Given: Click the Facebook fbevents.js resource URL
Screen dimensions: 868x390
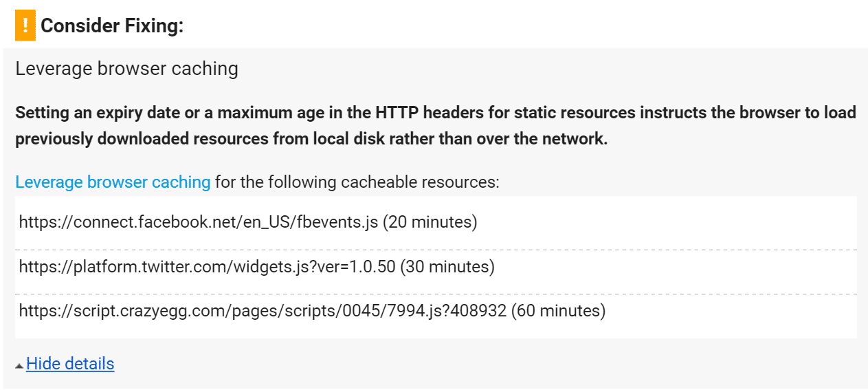Looking at the screenshot, I should pyautogui.click(x=199, y=222).
